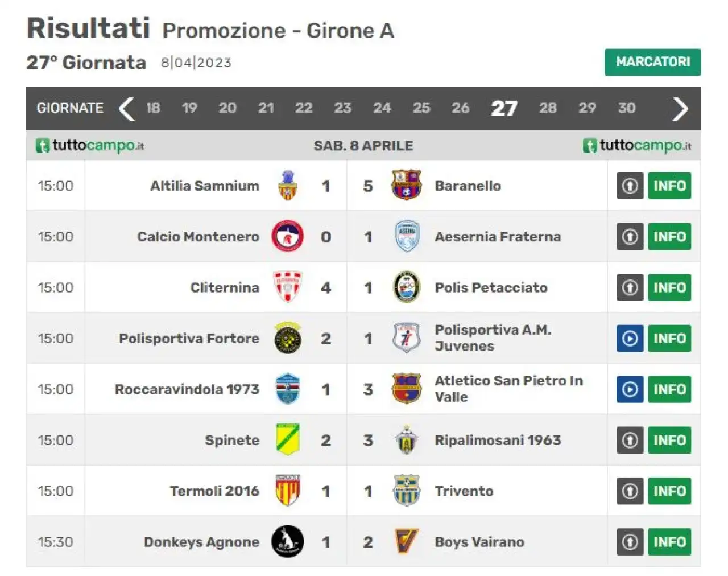Open the Donkeys Agnone black logo
This screenshot has width=728, height=576.
[287, 541]
